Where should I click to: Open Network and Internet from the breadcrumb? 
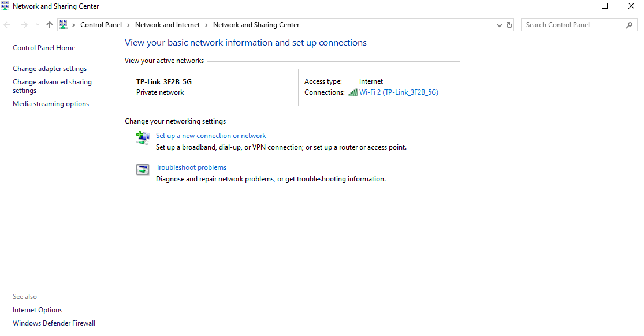[167, 25]
